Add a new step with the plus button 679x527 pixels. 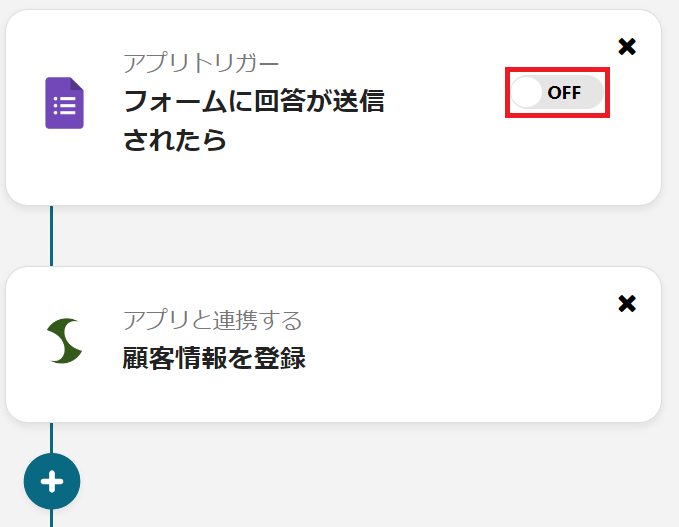tap(52, 482)
